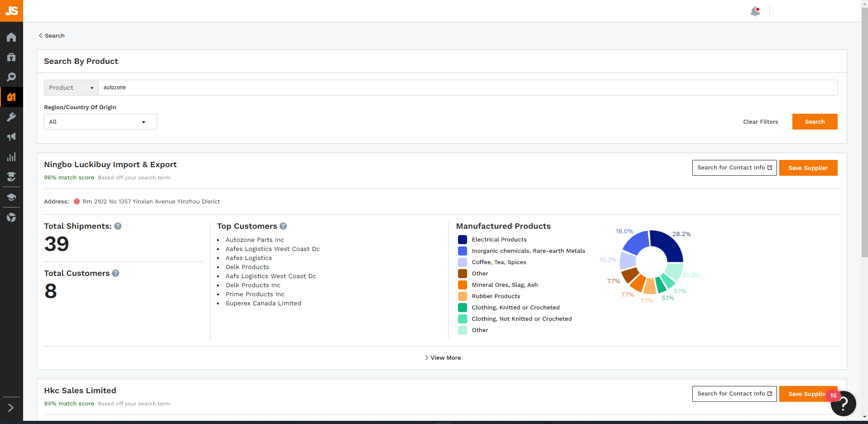Click help icon next to Total Shipments
The width and height of the screenshot is (868, 424).
[118, 226]
